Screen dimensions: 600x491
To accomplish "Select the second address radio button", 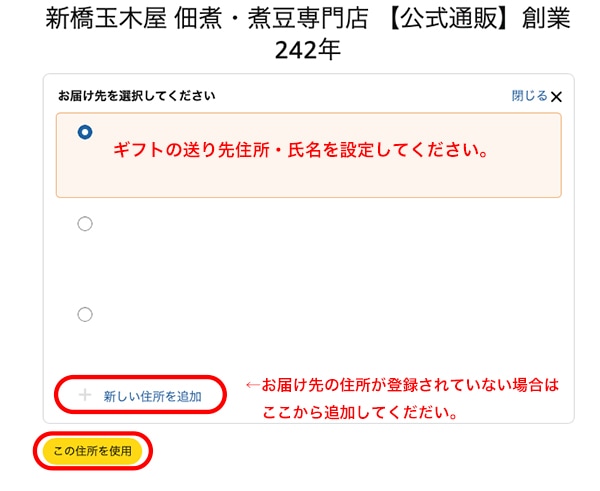I will tap(85, 224).
